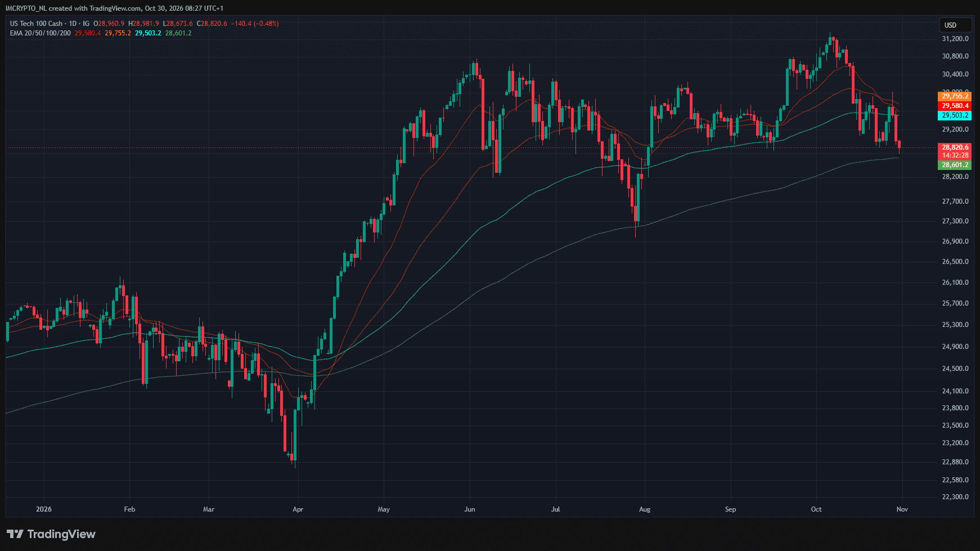Click the Feb label on time axis

129,509
